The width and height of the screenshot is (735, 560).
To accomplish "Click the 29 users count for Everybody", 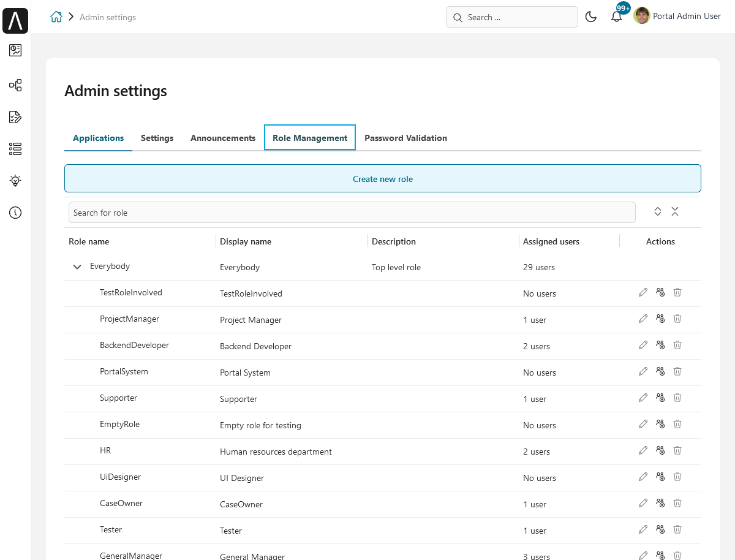I will pyautogui.click(x=539, y=267).
